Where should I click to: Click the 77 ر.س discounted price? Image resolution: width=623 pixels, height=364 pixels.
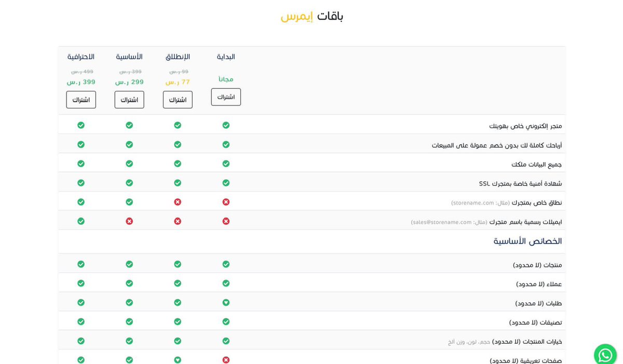[178, 82]
